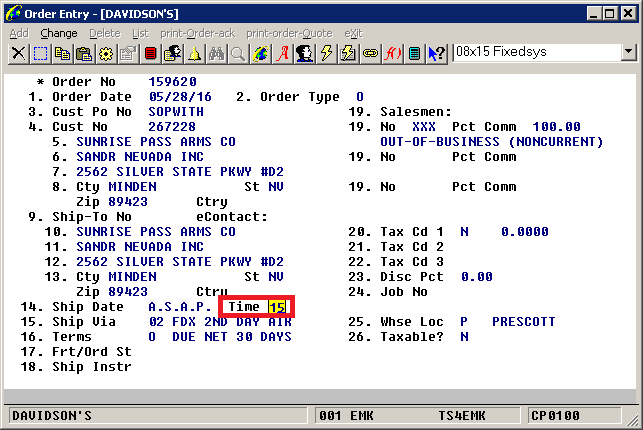Click the globe internet icon

click(x=260, y=54)
